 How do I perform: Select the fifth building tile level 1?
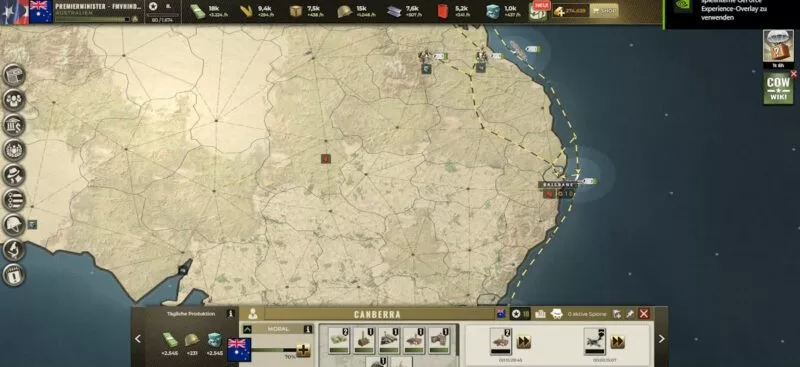439,341
